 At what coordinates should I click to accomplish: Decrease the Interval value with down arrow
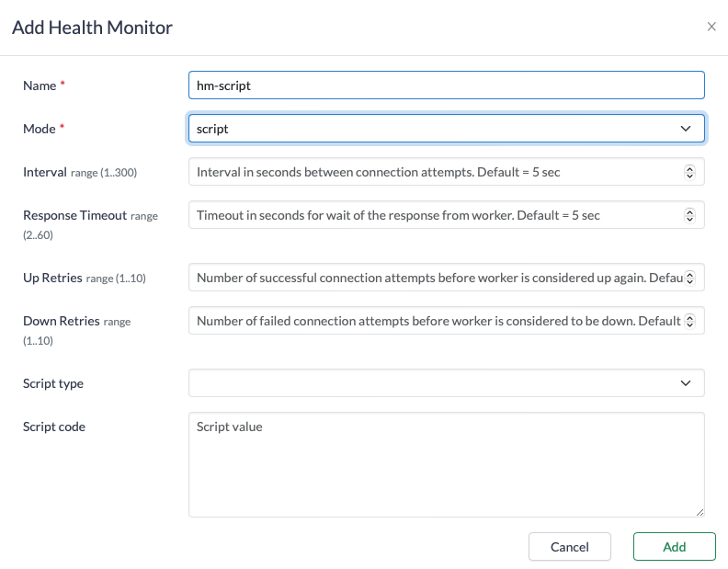[689, 176]
